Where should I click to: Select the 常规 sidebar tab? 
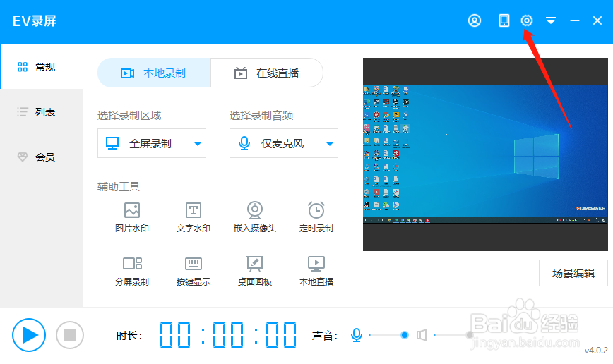[42, 67]
